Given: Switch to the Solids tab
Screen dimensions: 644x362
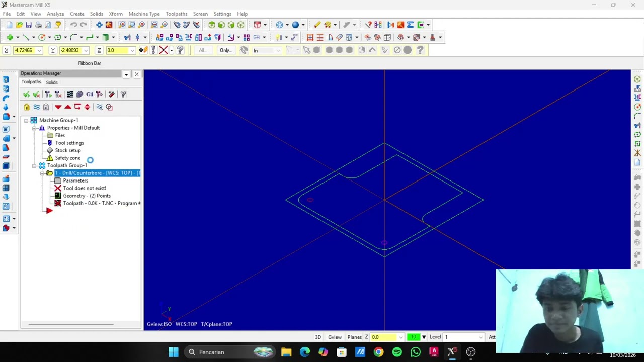Looking at the screenshot, I should (x=52, y=82).
